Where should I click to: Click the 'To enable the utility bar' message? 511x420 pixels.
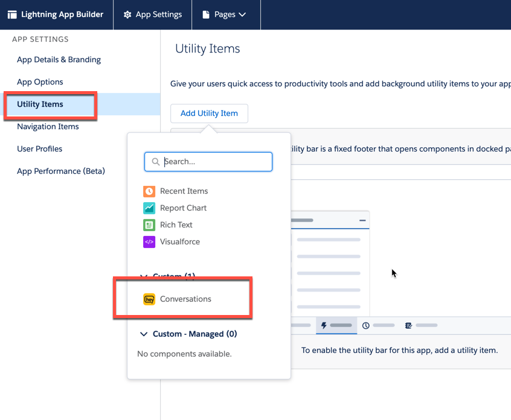point(399,351)
